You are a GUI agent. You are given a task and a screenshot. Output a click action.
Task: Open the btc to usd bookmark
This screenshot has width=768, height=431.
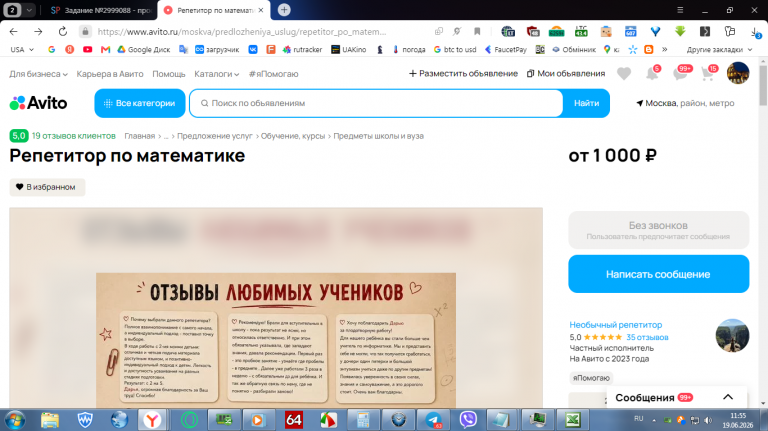(x=455, y=49)
